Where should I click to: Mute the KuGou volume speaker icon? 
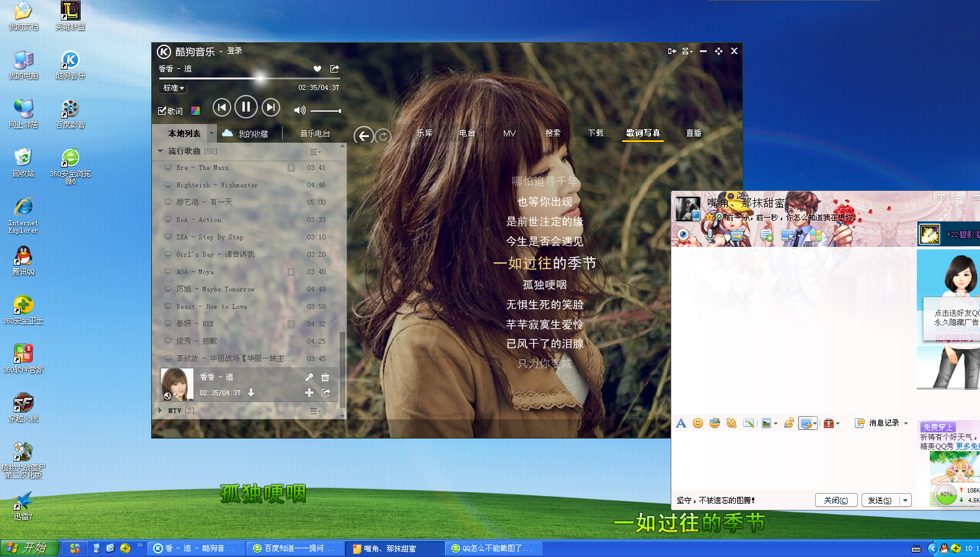[x=299, y=110]
